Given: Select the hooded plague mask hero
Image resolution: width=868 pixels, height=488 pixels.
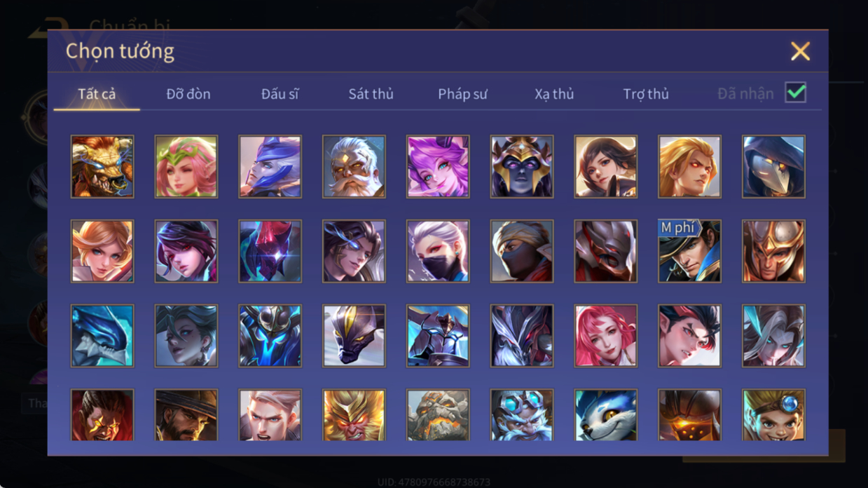Looking at the screenshot, I should [x=773, y=167].
